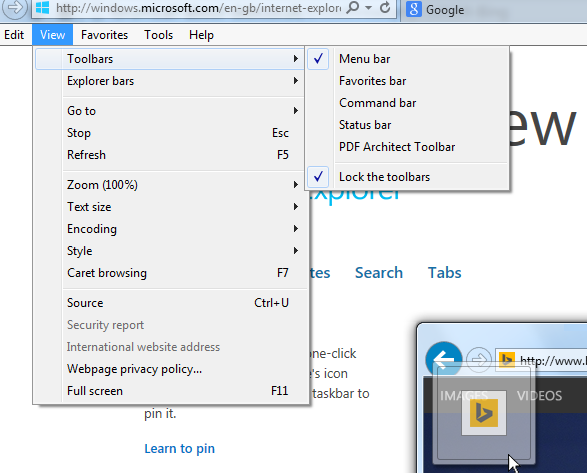Enable the PDF Architect Toolbar
The image size is (587, 473).
(408, 147)
